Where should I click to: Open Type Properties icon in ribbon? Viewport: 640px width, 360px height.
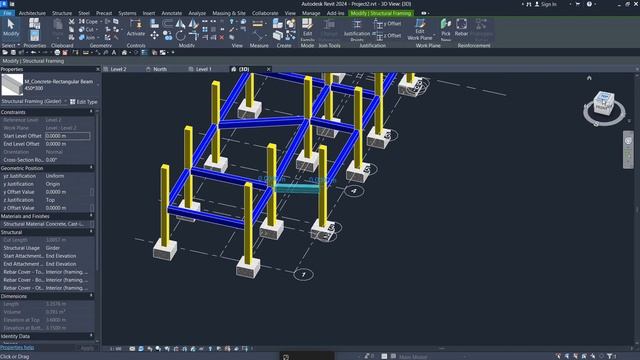(35, 23)
